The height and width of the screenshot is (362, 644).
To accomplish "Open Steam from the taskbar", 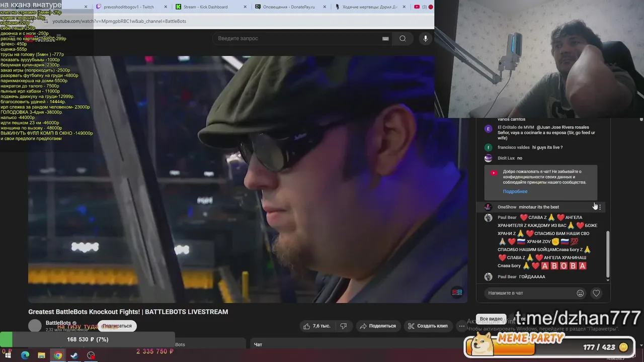I will (x=74, y=355).
